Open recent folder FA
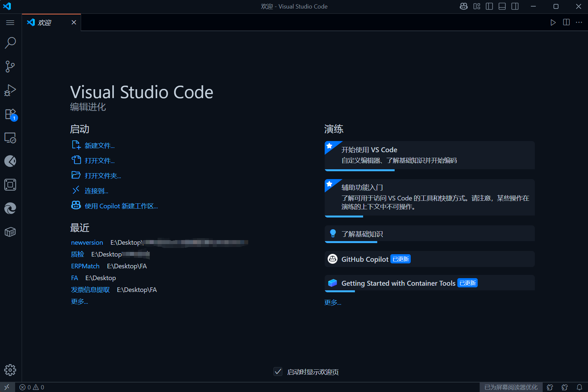Viewport: 588px width, 392px height. pos(75,278)
